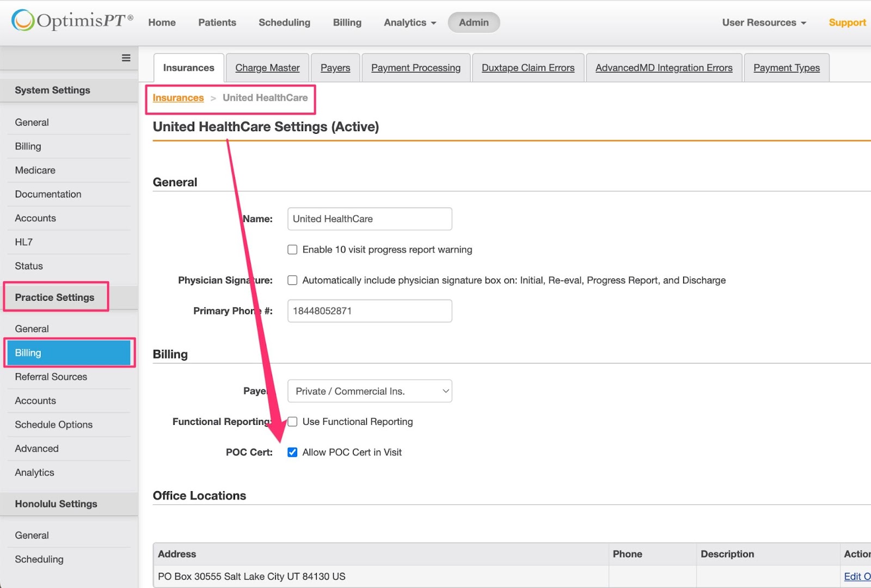Select the Admin menu item
Image resolution: width=871 pixels, height=588 pixels.
(474, 22)
